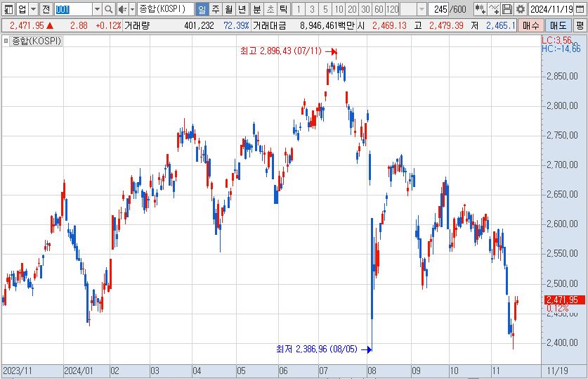Image resolution: width=588 pixels, height=379 pixels.
Task: Click the 2024/11/19 date field
Action: click(551, 9)
